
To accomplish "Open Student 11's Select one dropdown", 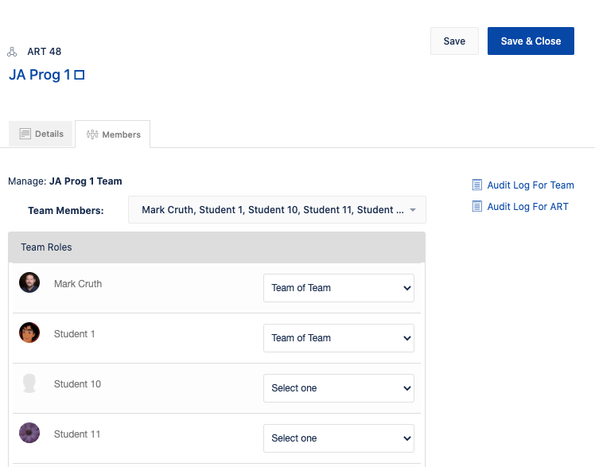I will point(338,438).
